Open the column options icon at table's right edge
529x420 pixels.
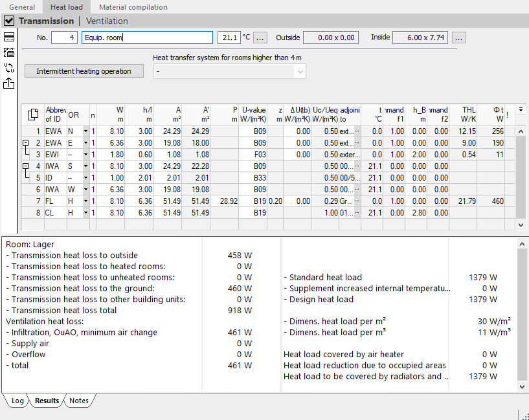click(521, 109)
